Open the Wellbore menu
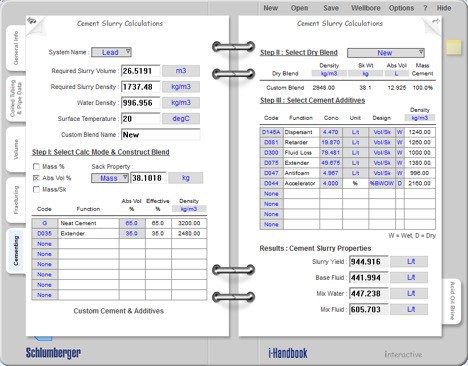The height and width of the screenshot is (366, 468). click(365, 8)
